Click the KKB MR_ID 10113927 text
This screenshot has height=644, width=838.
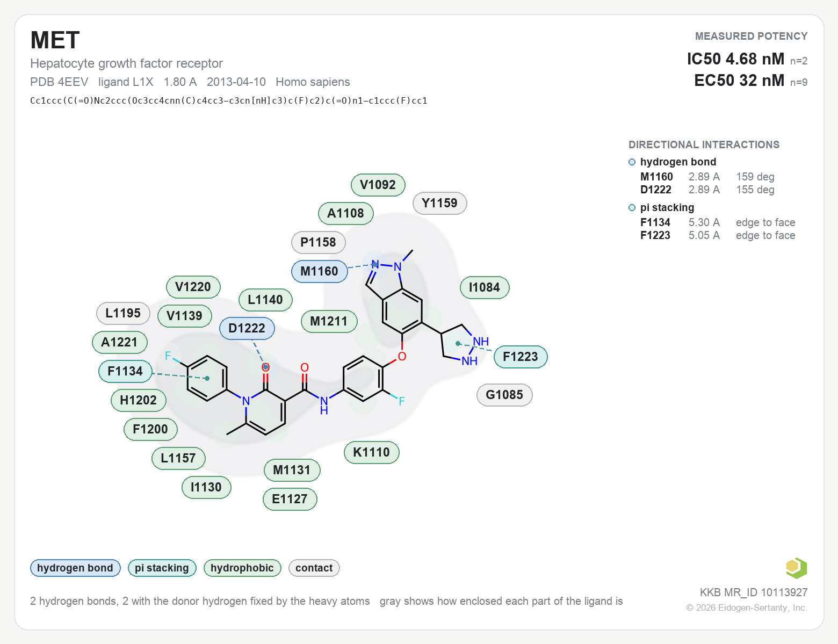click(754, 592)
